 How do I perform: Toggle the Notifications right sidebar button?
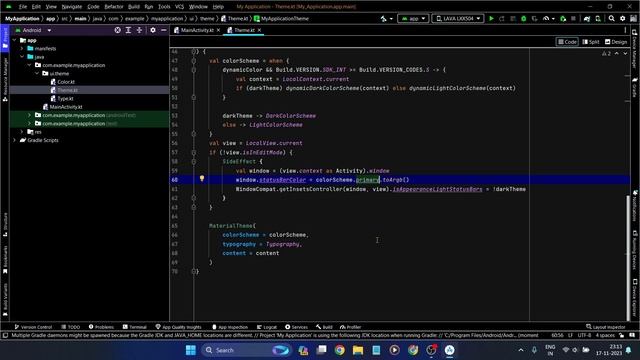coord(635,206)
